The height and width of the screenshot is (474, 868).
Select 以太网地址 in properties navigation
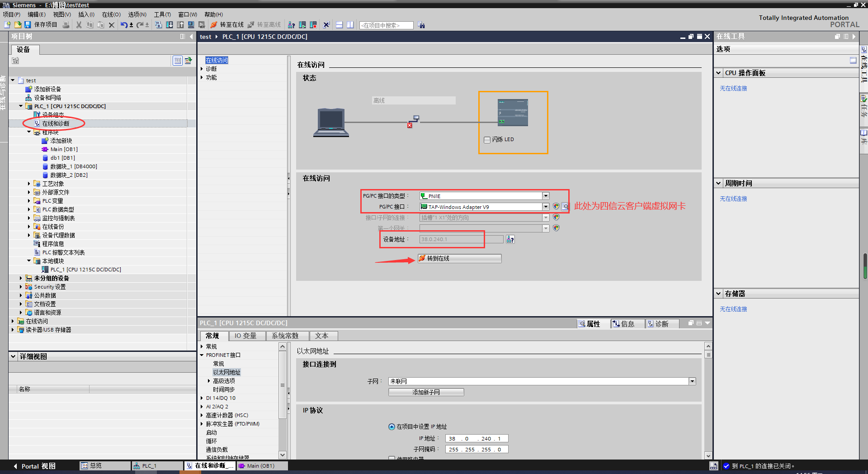tap(227, 372)
